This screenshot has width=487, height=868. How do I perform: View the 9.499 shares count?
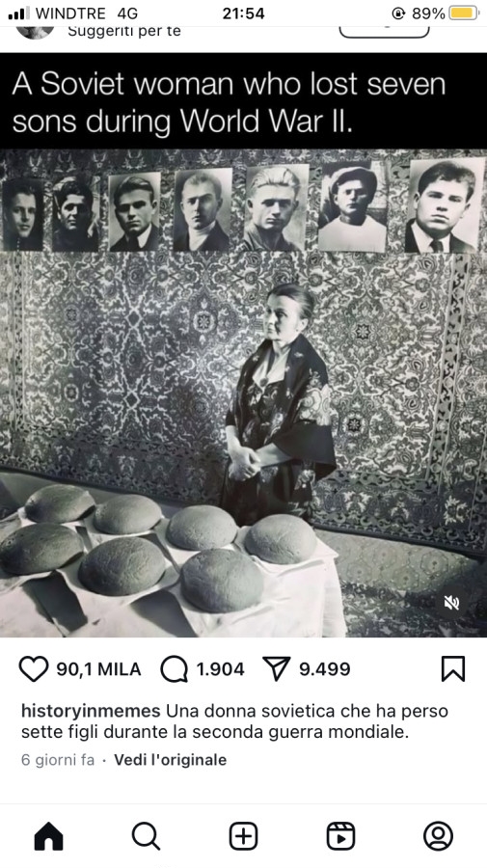[x=325, y=668]
